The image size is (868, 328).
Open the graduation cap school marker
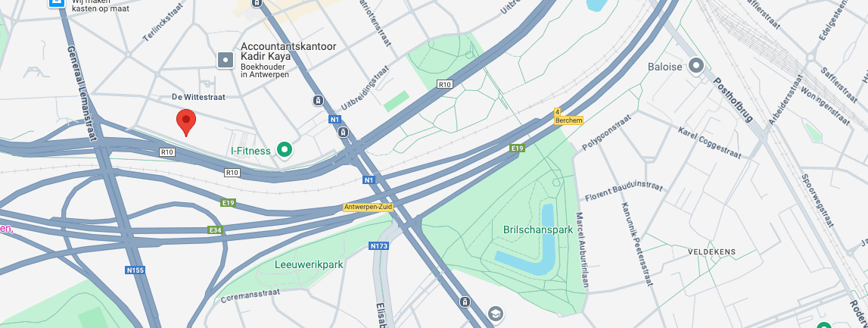pyautogui.click(x=496, y=314)
